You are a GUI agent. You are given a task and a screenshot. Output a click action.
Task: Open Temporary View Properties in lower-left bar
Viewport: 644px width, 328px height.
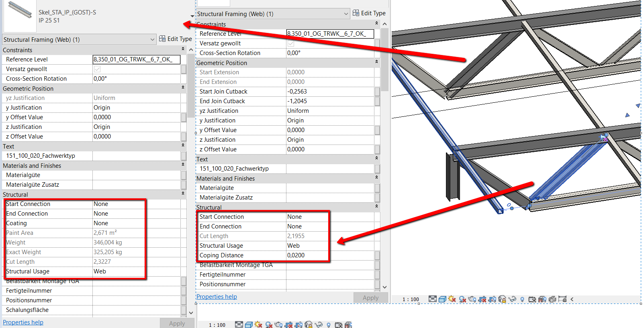click(x=339, y=325)
